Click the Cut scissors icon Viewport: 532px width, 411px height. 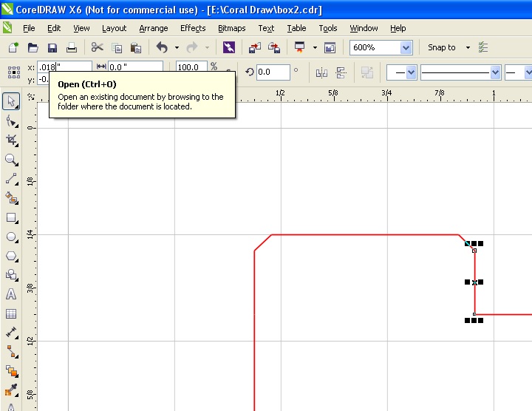click(x=97, y=47)
